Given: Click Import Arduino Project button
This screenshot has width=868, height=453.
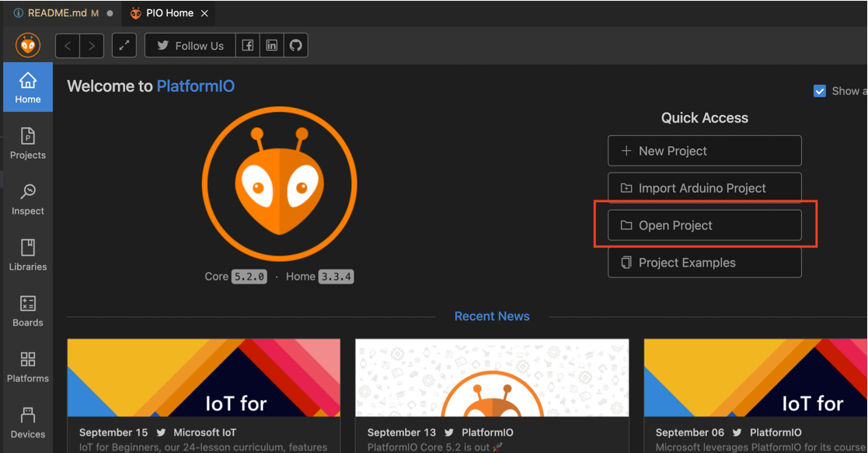Looking at the screenshot, I should pos(705,188).
